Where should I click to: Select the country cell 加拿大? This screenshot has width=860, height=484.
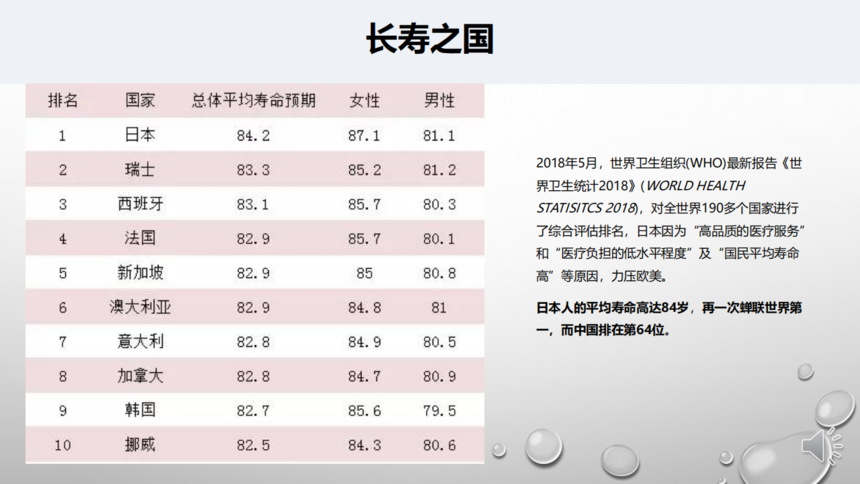(x=140, y=376)
